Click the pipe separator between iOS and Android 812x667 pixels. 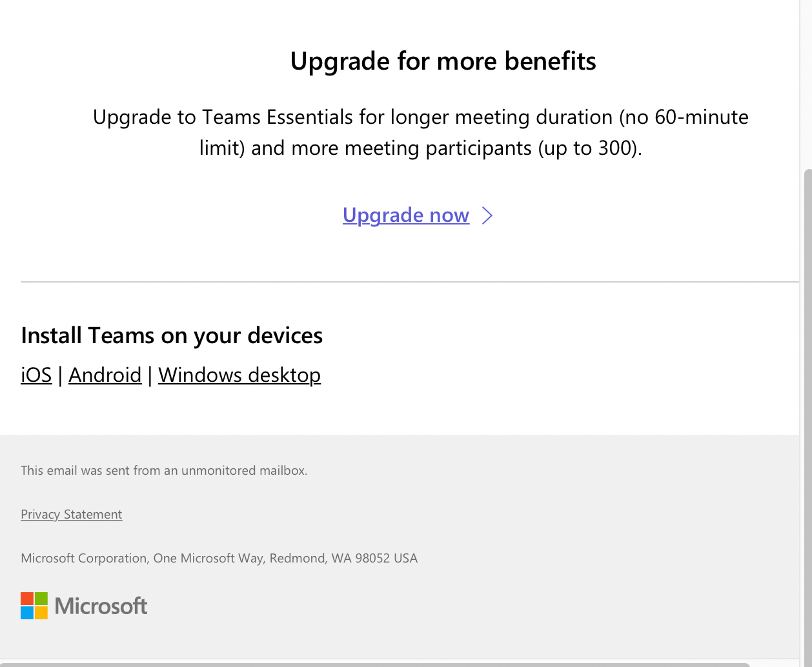click(x=60, y=375)
